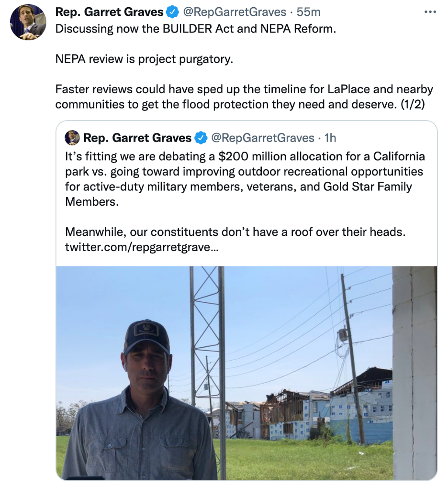Click the verified badge inside the quoted tweet
Viewport: 448px width, 485px height.
pyautogui.click(x=202, y=138)
